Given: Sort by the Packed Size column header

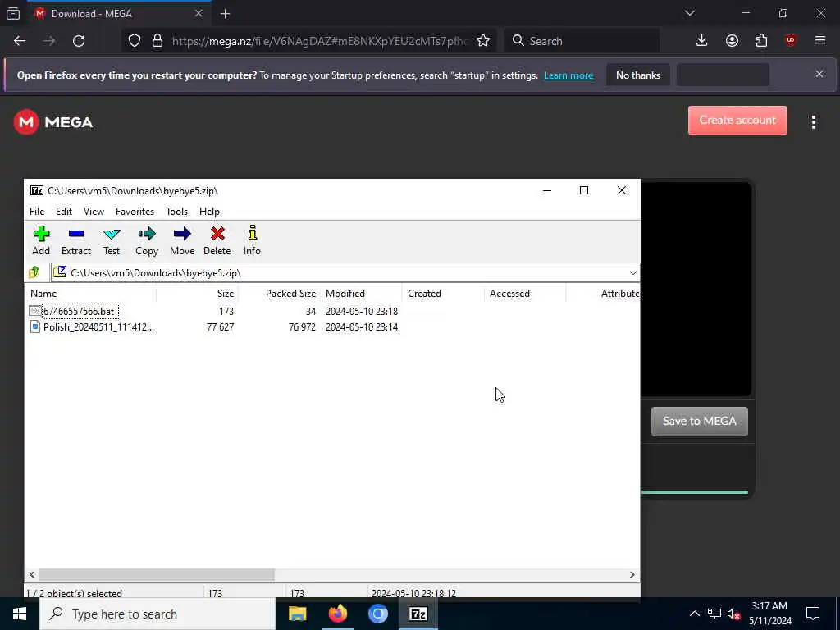Looking at the screenshot, I should click(x=279, y=294).
